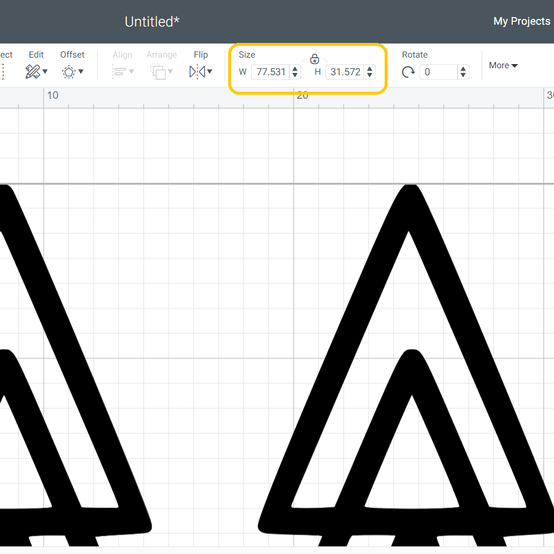Click the Size label

coord(247,55)
